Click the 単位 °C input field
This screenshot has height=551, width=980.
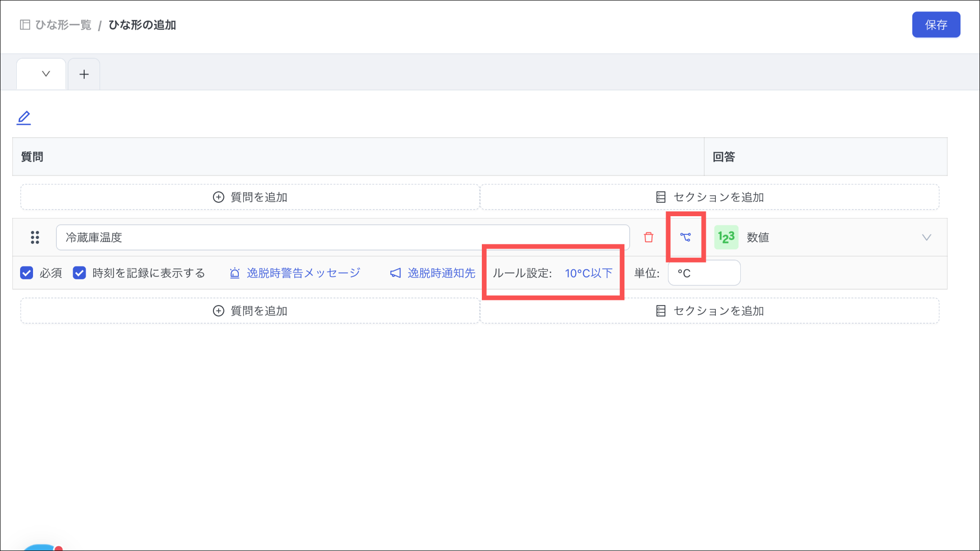(704, 273)
